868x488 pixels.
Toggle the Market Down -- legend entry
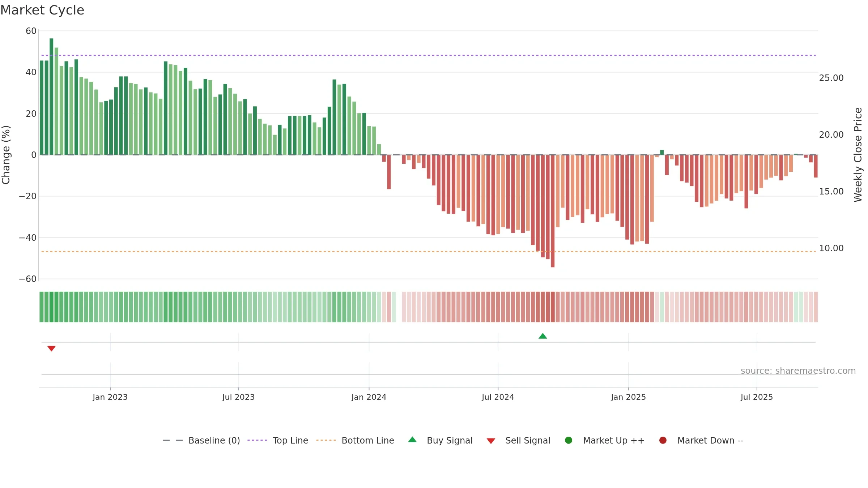701,440
